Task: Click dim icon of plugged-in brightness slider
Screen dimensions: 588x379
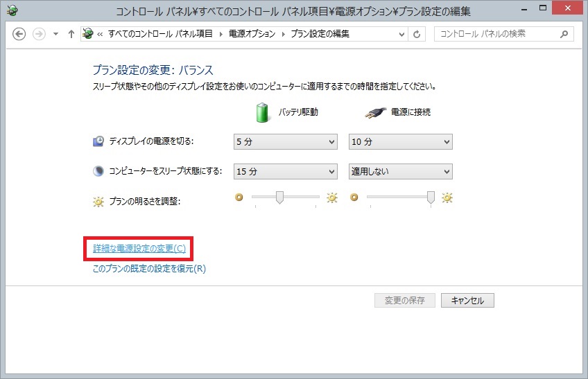Action: (354, 197)
